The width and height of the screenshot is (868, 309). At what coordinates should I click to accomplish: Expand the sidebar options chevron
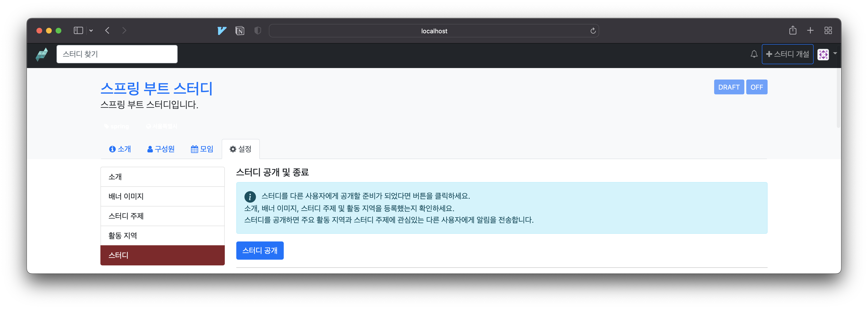[x=91, y=30]
